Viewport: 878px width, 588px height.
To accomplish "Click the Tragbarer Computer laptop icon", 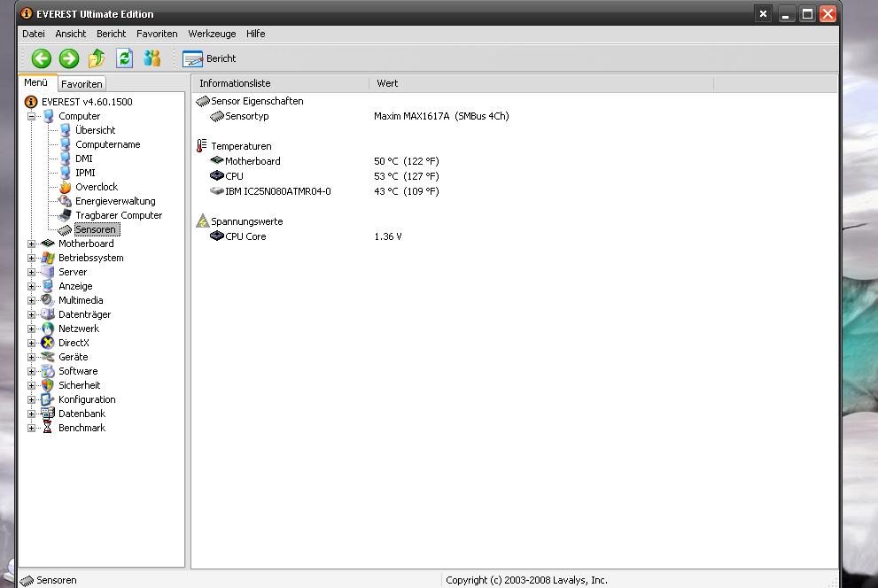I will coord(65,215).
